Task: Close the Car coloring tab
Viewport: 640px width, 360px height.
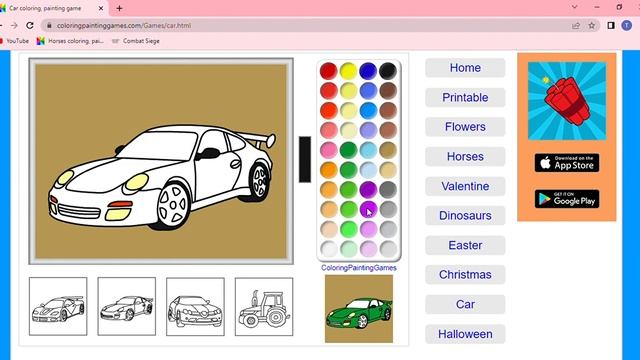Action: point(101,8)
